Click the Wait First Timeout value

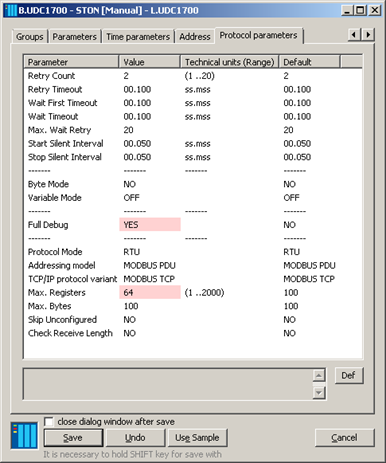(x=137, y=103)
